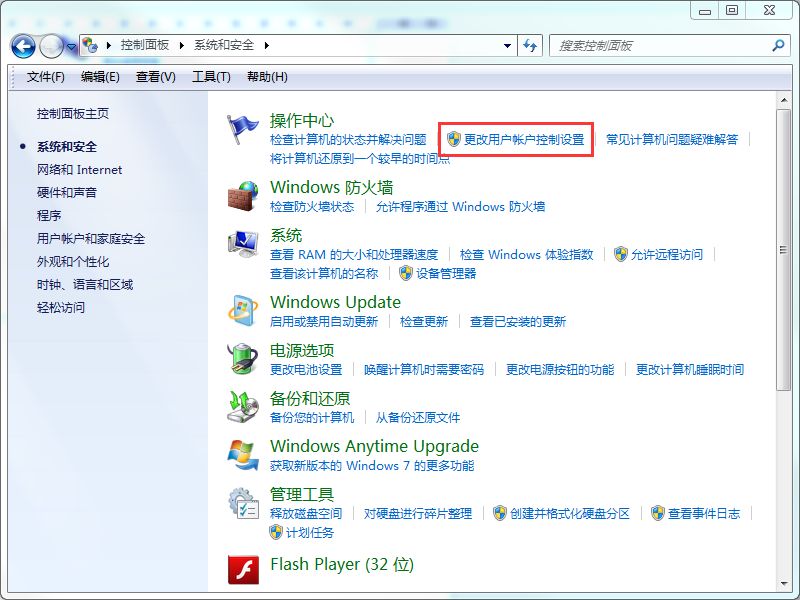Open the Windows Update icon

(x=243, y=311)
